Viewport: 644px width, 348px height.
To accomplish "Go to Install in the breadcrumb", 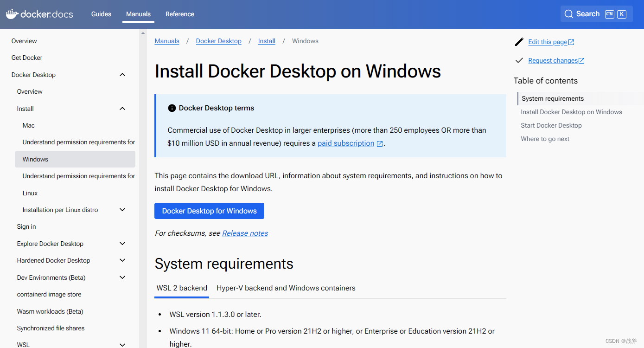I will tap(267, 41).
